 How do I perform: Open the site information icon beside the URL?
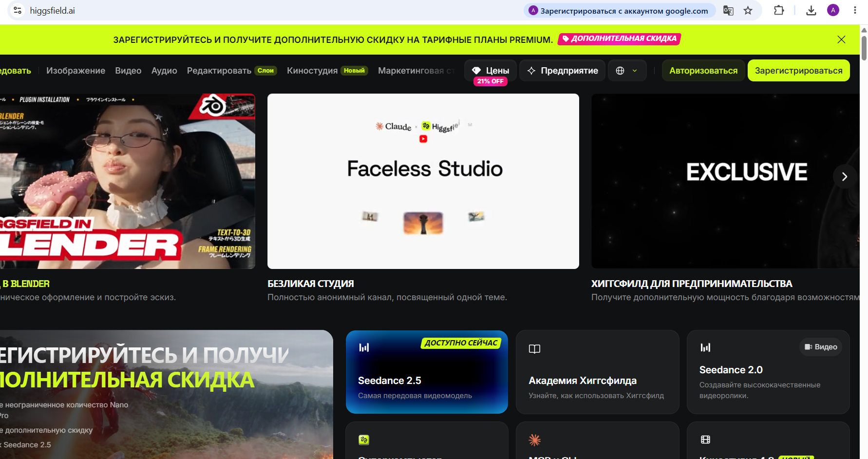click(18, 10)
